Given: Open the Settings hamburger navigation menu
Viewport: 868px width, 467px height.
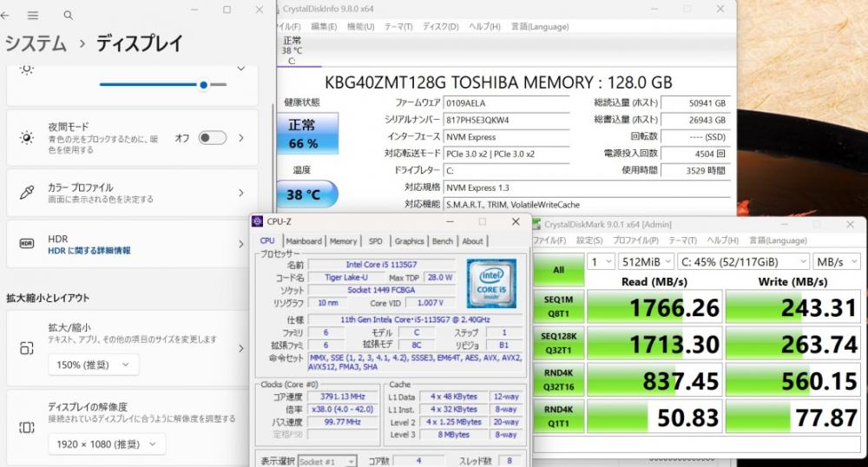Looking at the screenshot, I should (33, 15).
